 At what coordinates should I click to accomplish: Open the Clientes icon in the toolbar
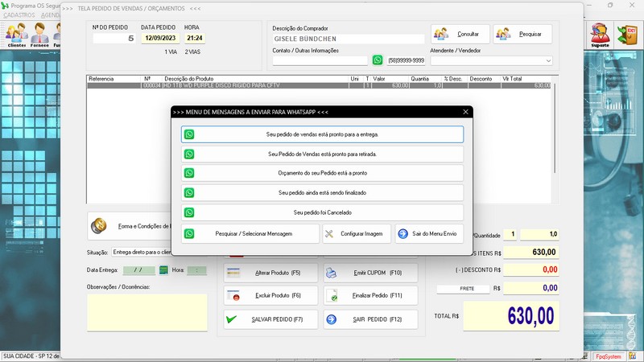(16, 35)
